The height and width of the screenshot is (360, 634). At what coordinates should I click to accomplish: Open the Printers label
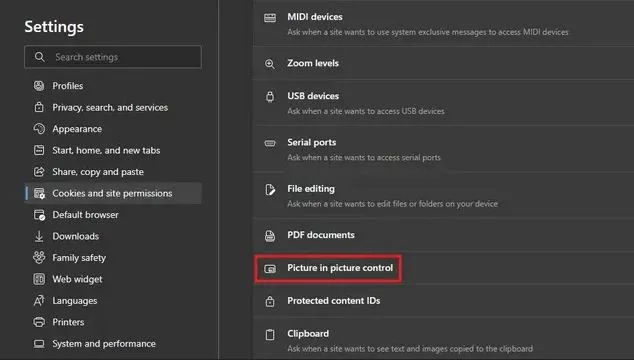pos(68,322)
